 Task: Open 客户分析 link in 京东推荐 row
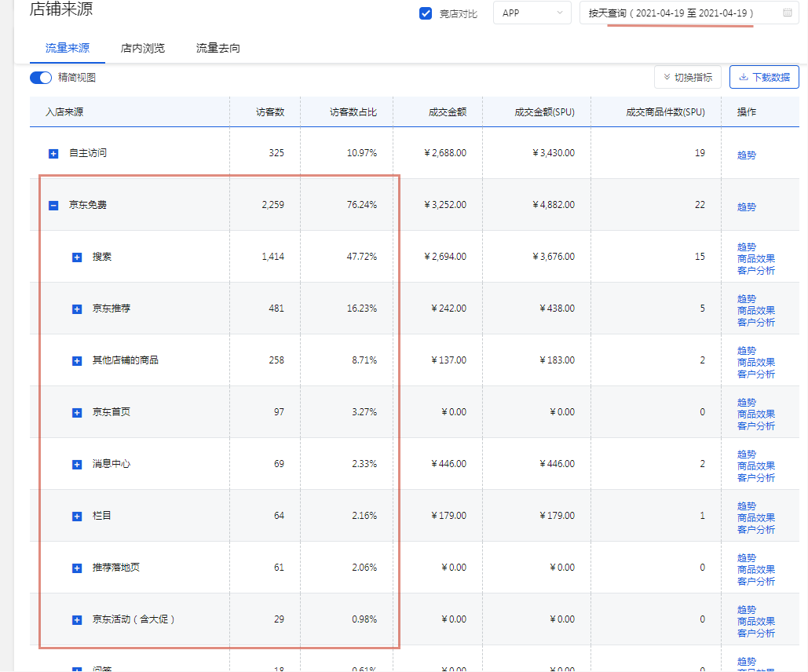coord(756,323)
